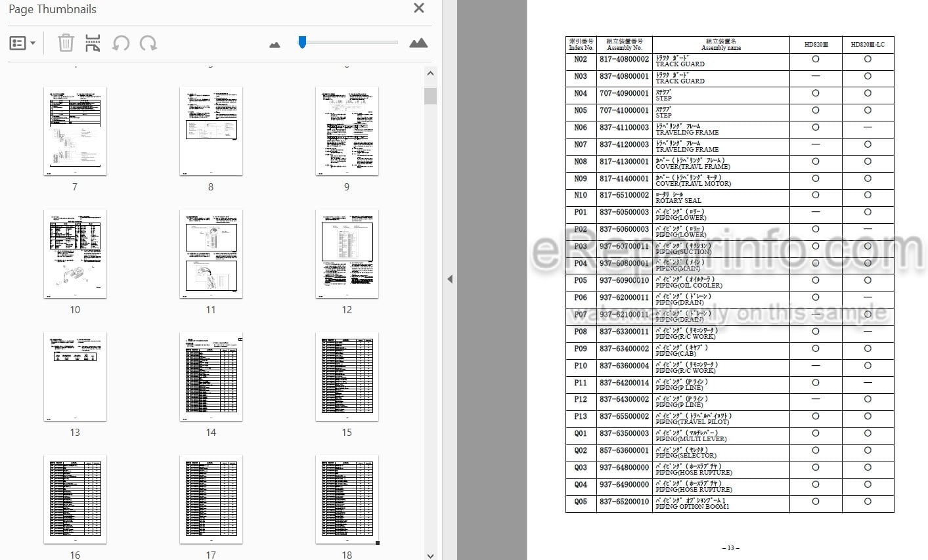
Task: Go to page 14 thumbnail
Action: coord(211,377)
